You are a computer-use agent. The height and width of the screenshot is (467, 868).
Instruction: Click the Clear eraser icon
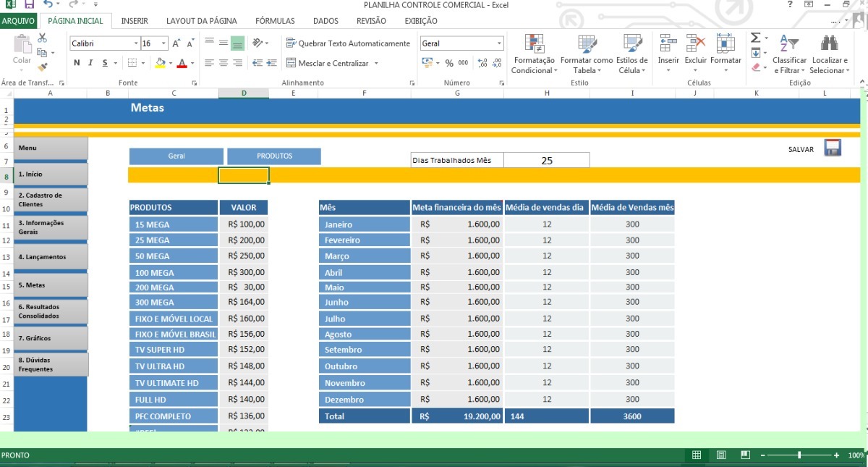coord(755,67)
